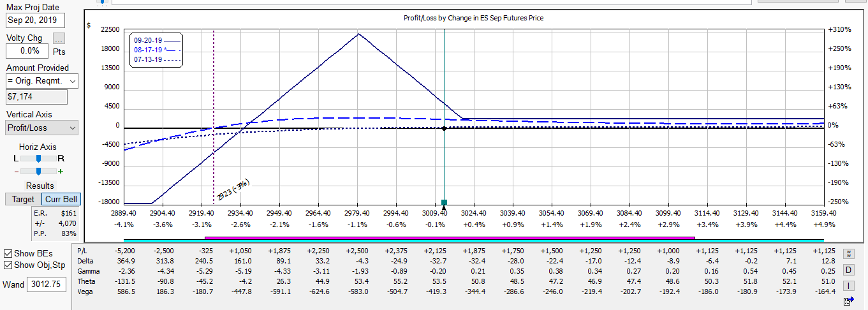
Task: Click the black current-price triangle marker
Action: tap(444, 207)
